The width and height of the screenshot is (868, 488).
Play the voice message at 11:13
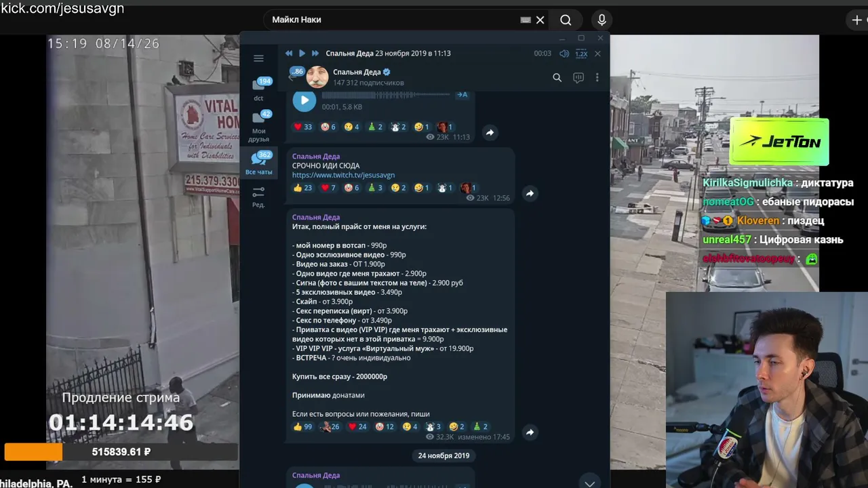(x=304, y=100)
